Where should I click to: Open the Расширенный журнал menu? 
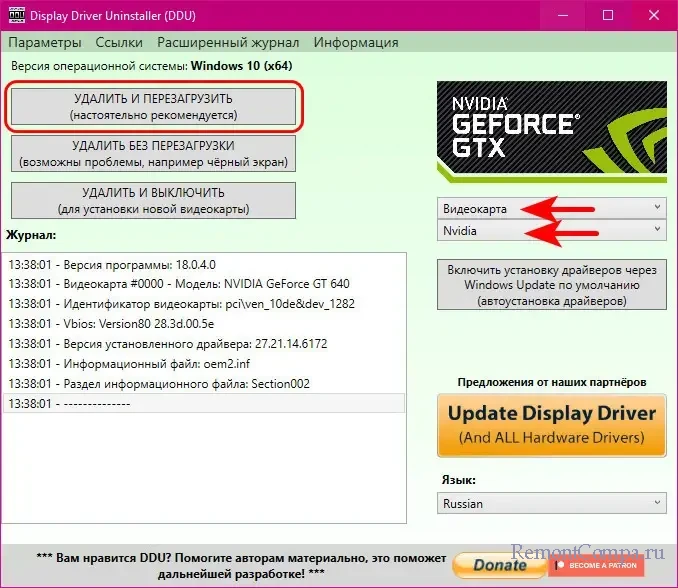tap(228, 42)
